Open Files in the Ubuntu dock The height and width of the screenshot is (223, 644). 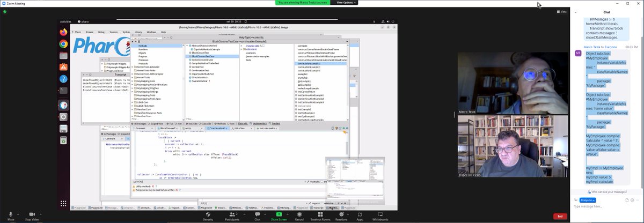[63, 56]
